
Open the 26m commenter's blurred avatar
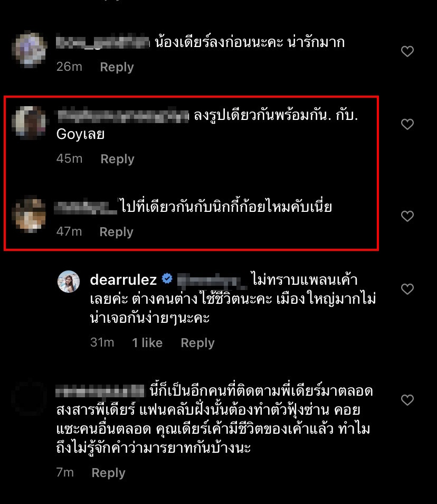point(29,49)
